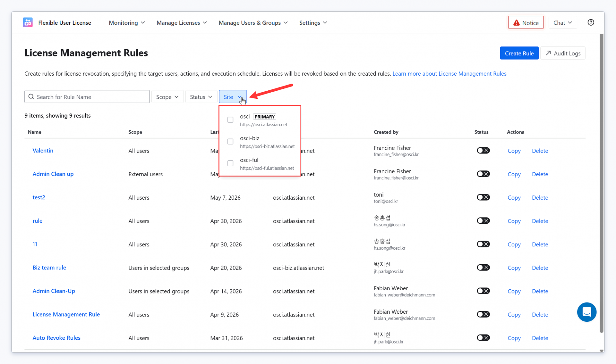Toggle status switch for Biz team rule
Image resolution: width=616 pixels, height=364 pixels.
click(x=483, y=268)
